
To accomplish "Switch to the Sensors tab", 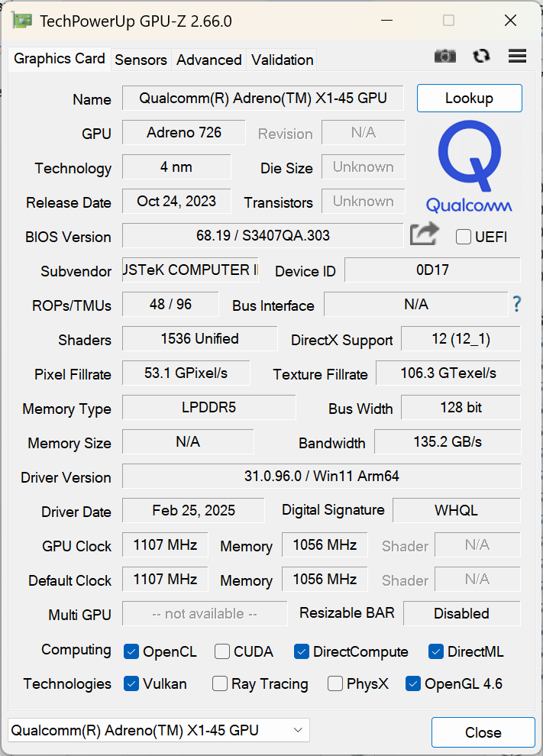I will 141,60.
